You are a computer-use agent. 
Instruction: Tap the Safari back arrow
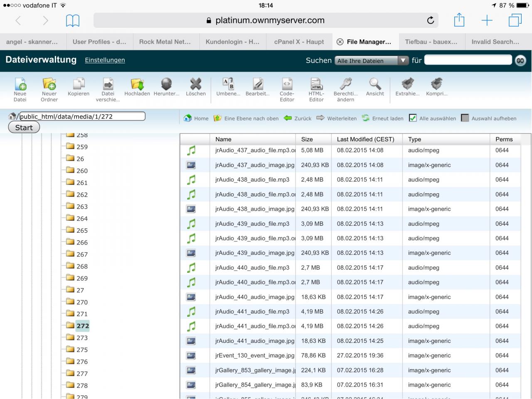18,20
